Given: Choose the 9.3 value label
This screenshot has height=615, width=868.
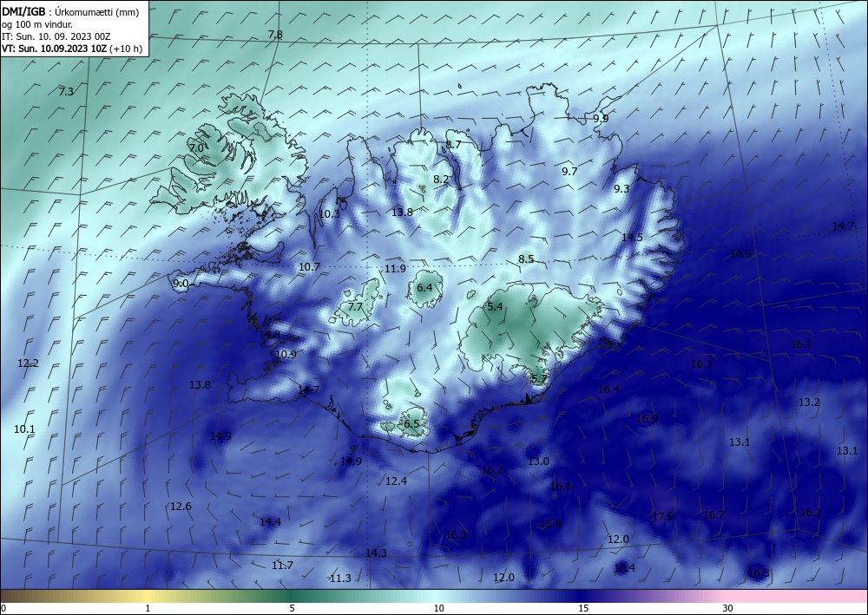Looking at the screenshot, I should [x=621, y=188].
